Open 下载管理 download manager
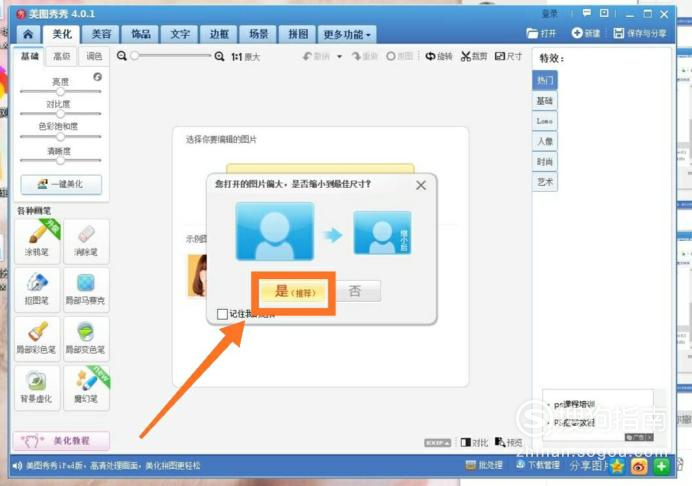692x486 pixels. click(x=538, y=465)
